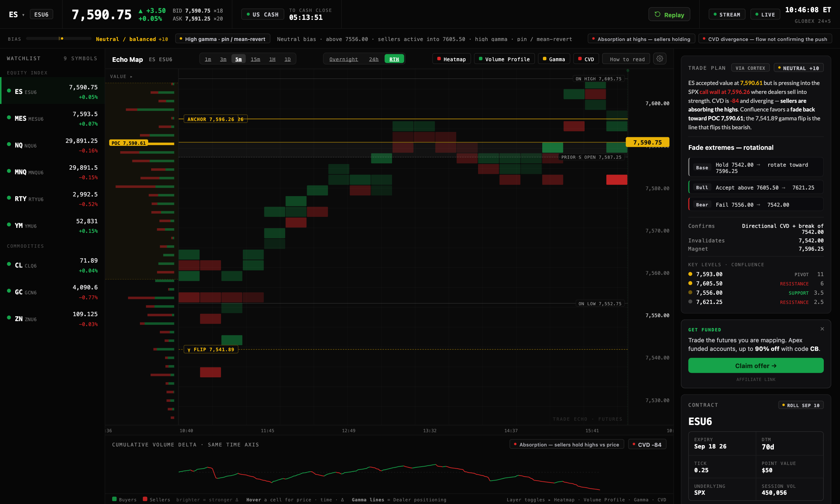Image resolution: width=840 pixels, height=504 pixels.
Task: Open the How to read guide
Action: pyautogui.click(x=626, y=59)
